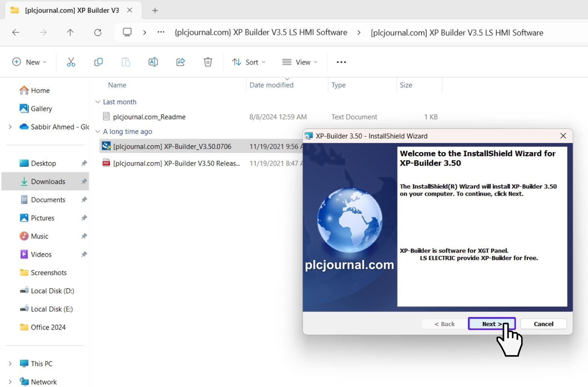Go back in File Explorer
Image resolution: width=588 pixels, height=387 pixels.
click(x=16, y=33)
